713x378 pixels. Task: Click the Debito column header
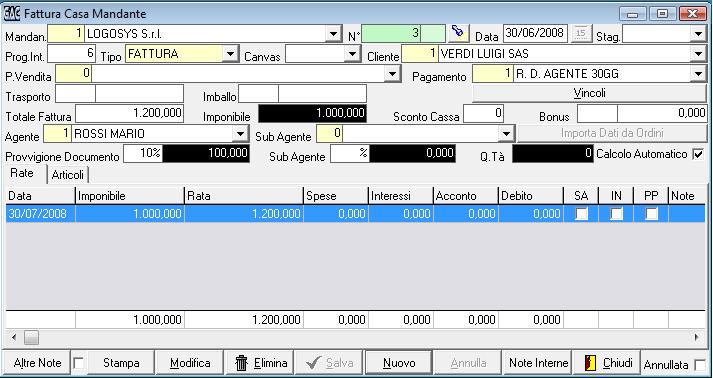click(531, 196)
